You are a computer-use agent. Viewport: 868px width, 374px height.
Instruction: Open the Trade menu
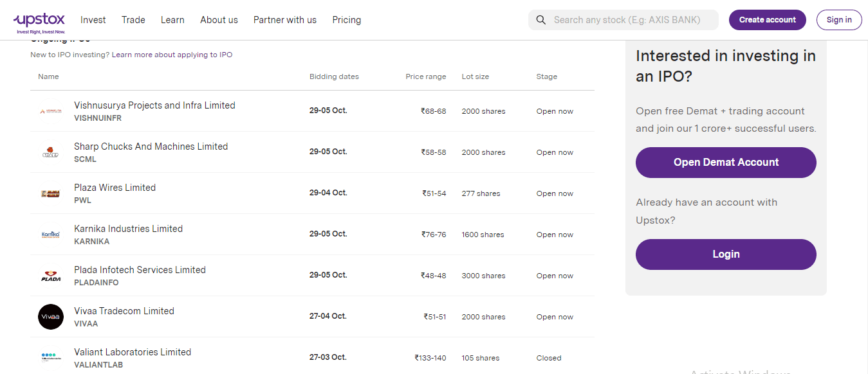point(133,20)
